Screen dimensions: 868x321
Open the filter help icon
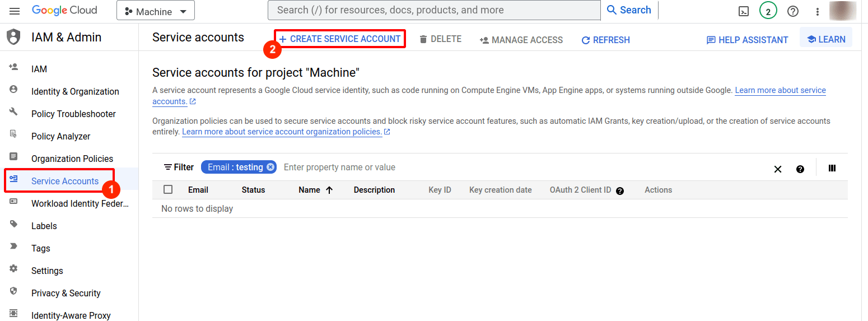point(800,169)
